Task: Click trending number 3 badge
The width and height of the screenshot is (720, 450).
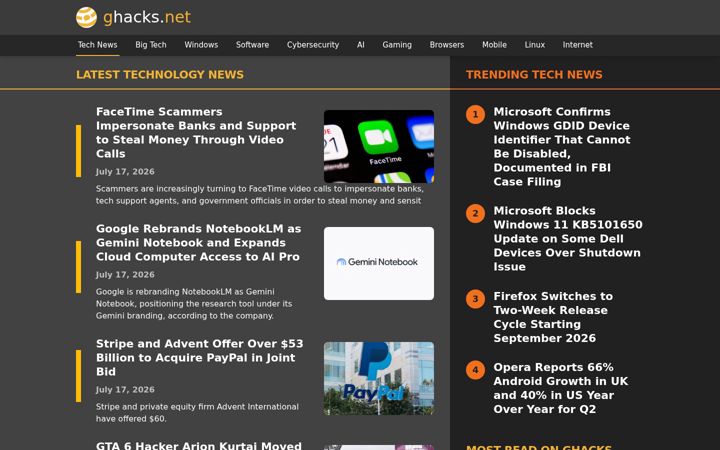Action: click(475, 299)
